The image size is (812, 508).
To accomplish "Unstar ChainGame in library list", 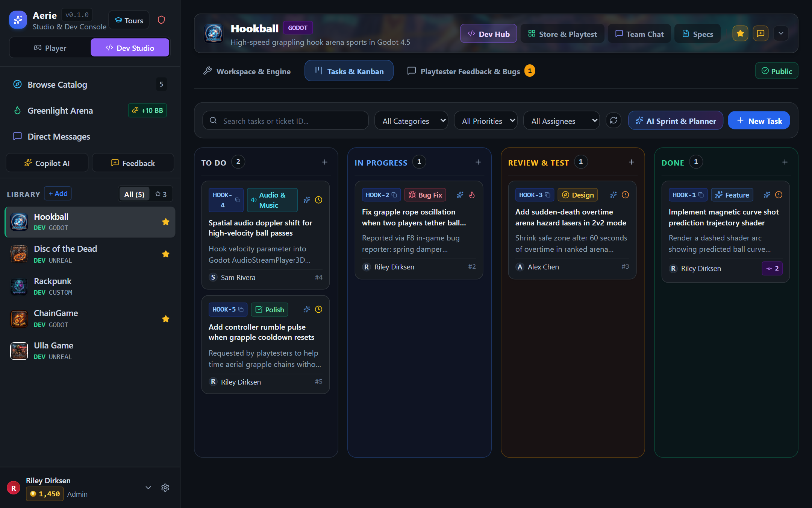I will pyautogui.click(x=166, y=319).
